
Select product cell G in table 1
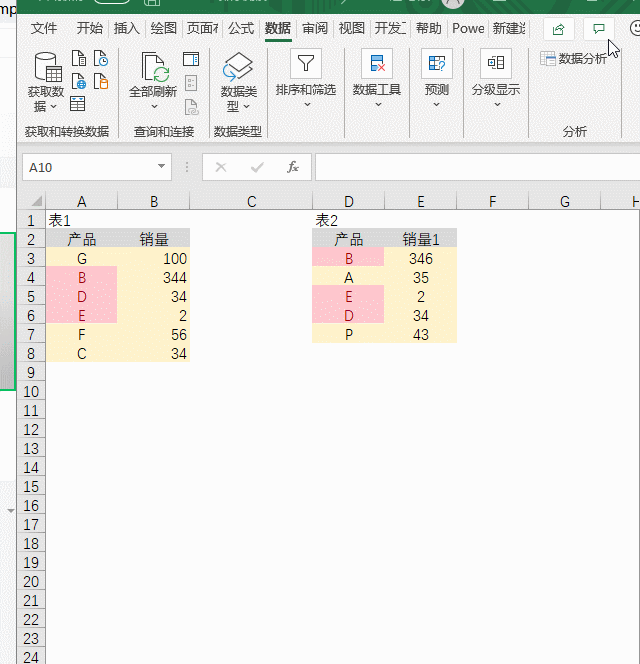pyautogui.click(x=81, y=258)
